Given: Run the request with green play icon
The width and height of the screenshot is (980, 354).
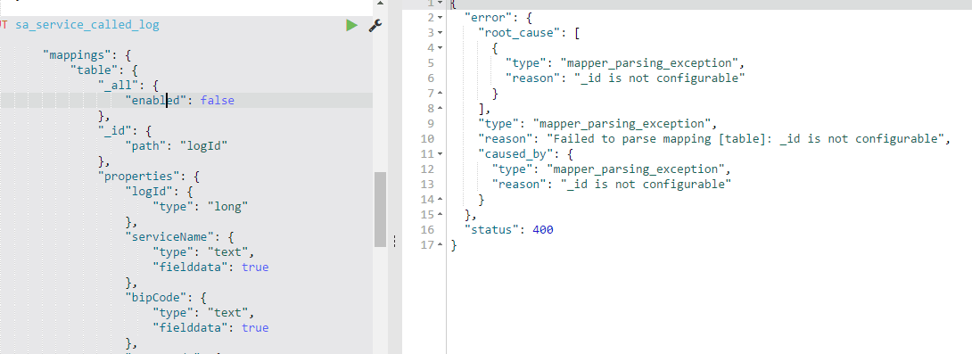Looking at the screenshot, I should (x=352, y=25).
